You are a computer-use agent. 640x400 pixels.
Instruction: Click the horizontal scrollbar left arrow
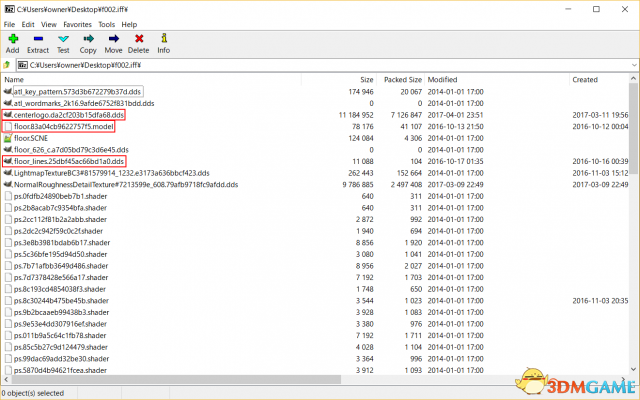tap(6, 380)
